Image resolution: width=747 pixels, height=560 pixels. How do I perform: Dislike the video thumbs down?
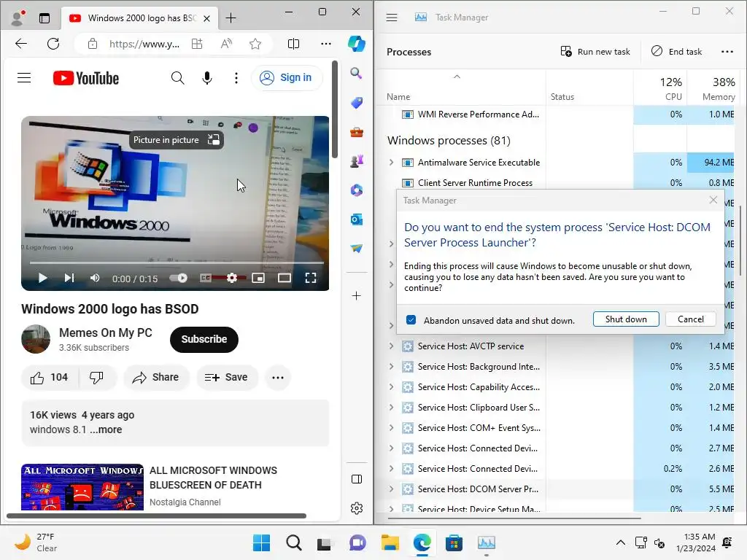pos(97,378)
